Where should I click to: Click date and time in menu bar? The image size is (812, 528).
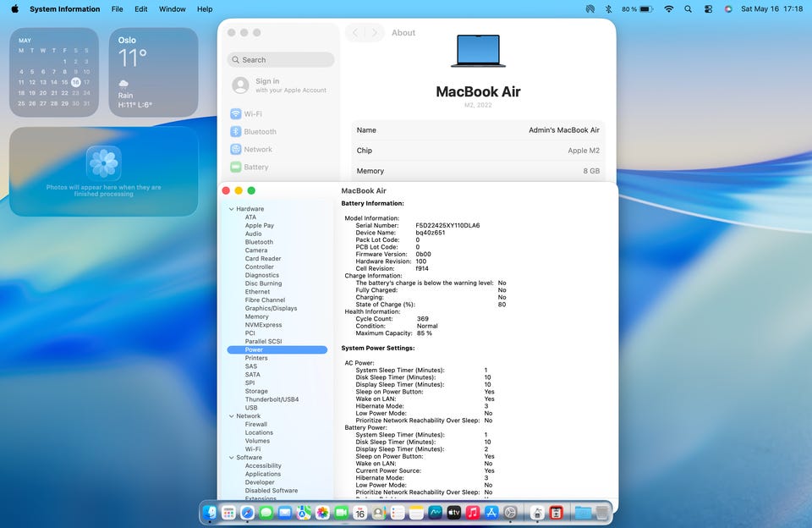coord(771,8)
